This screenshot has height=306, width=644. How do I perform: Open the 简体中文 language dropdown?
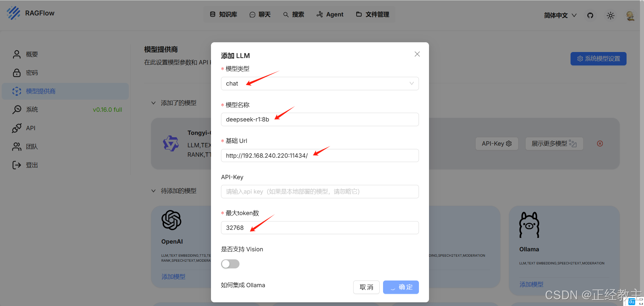point(560,15)
